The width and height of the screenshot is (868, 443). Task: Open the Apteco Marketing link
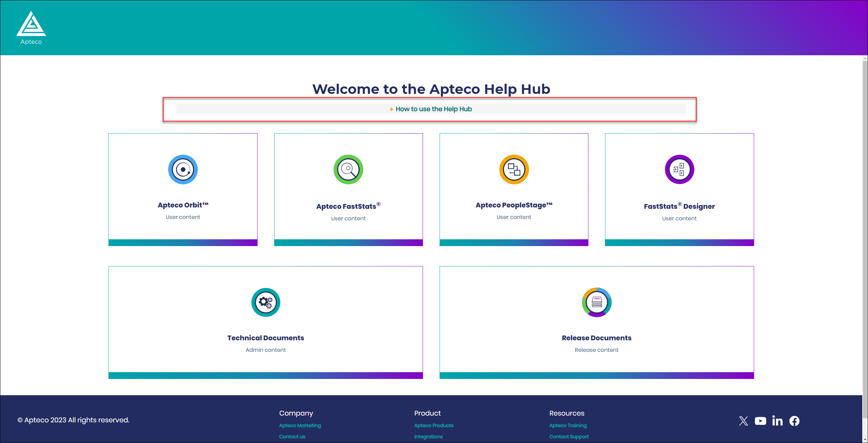(300, 425)
